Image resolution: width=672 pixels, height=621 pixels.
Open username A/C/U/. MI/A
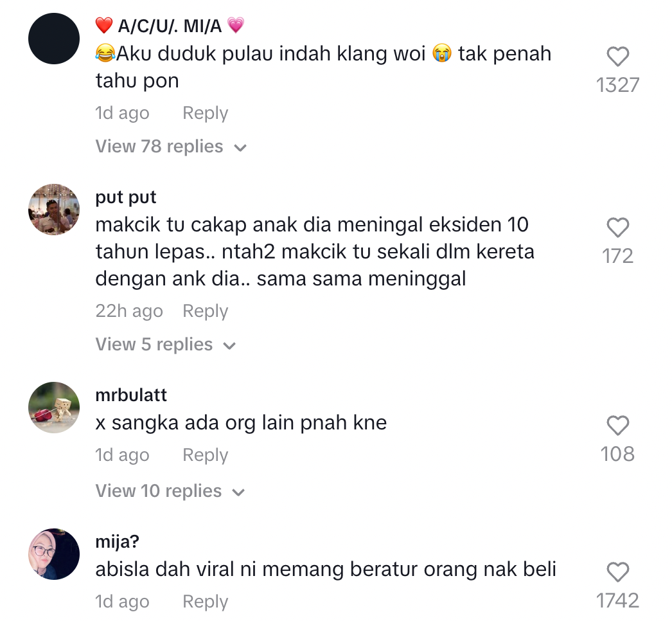click(170, 26)
